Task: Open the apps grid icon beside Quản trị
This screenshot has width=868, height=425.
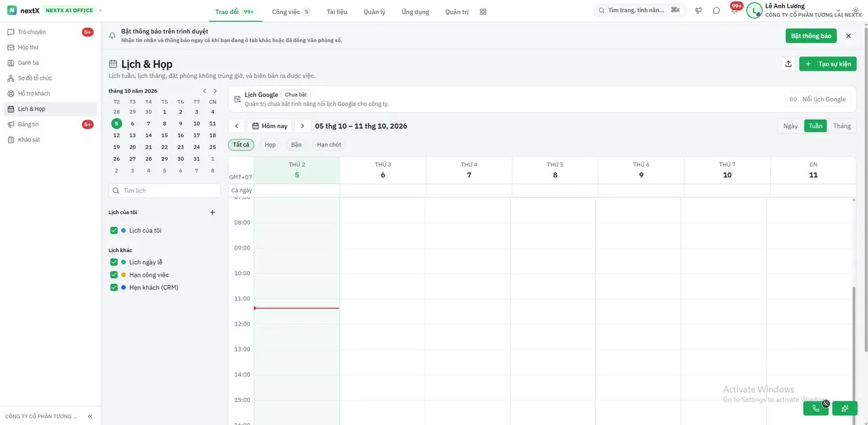Action: [483, 12]
